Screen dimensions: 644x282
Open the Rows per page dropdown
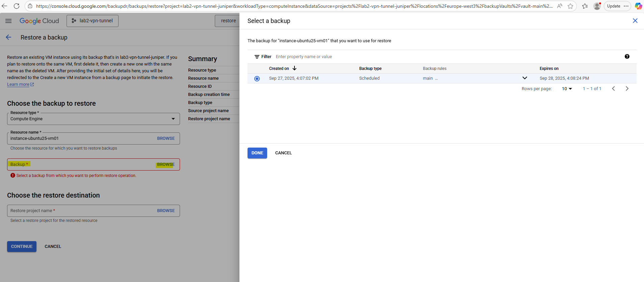567,88
